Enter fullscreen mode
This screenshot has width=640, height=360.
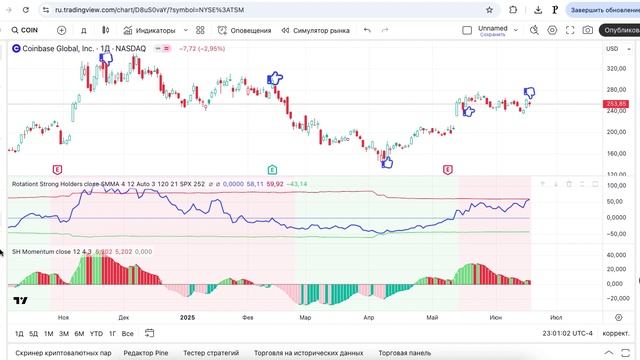(x=570, y=30)
